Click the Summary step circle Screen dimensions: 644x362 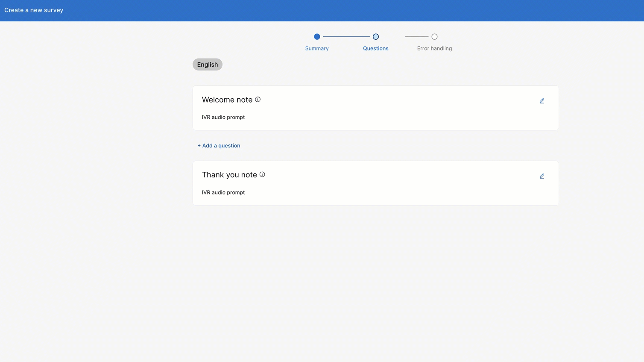coord(317,37)
